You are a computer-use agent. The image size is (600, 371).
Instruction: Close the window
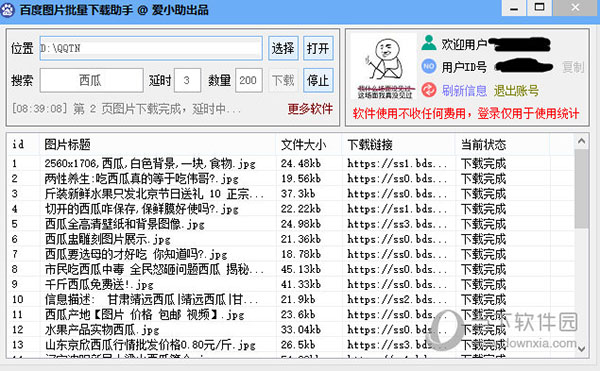pyautogui.click(x=575, y=8)
